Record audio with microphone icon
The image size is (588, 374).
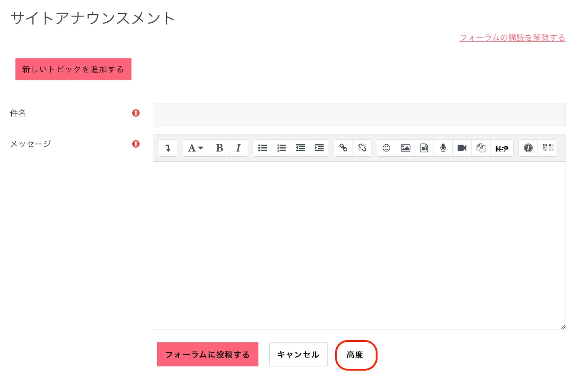(x=443, y=148)
